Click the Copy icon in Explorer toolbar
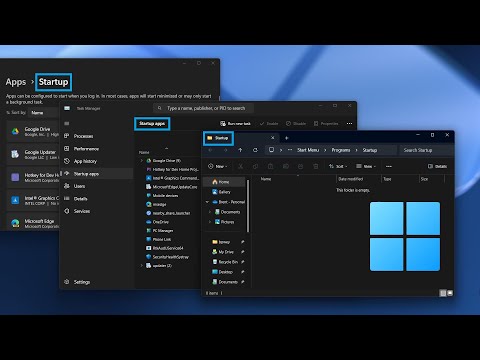Viewport: 480px width, 360px height. click(255, 166)
